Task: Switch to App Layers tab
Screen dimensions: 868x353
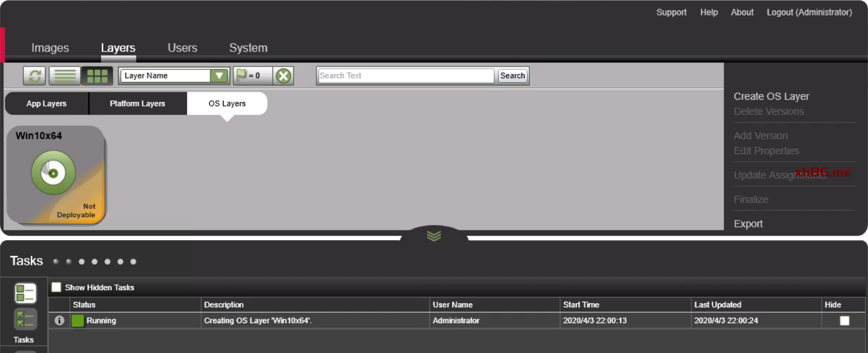Action: [x=46, y=104]
